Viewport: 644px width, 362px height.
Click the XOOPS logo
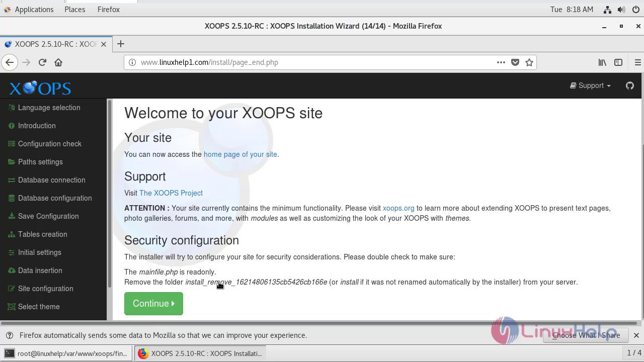coord(40,88)
